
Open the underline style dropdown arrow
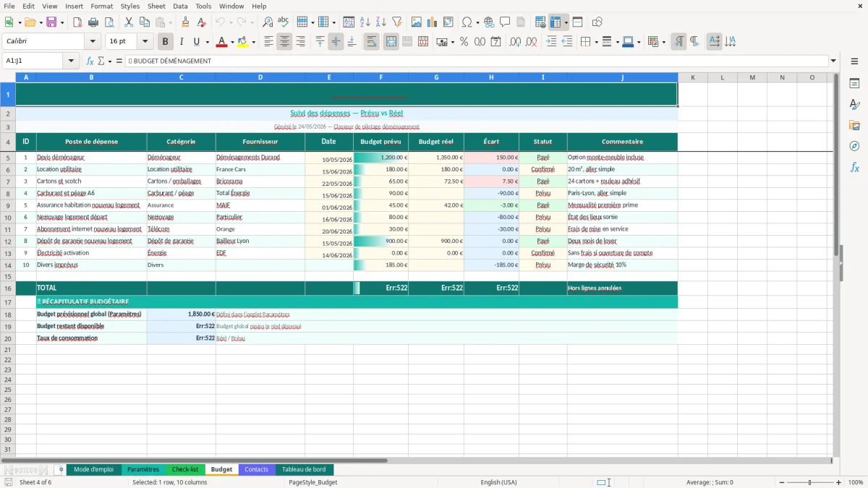[207, 42]
